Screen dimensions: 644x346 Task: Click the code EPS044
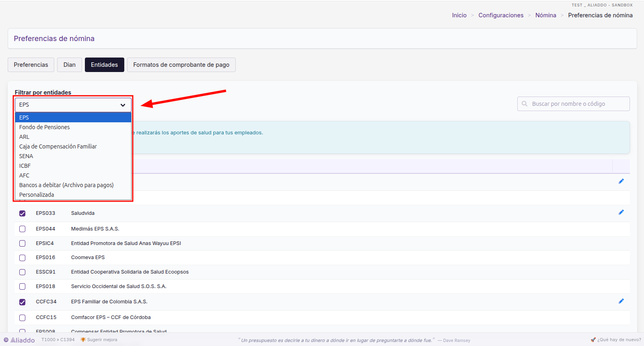point(45,229)
